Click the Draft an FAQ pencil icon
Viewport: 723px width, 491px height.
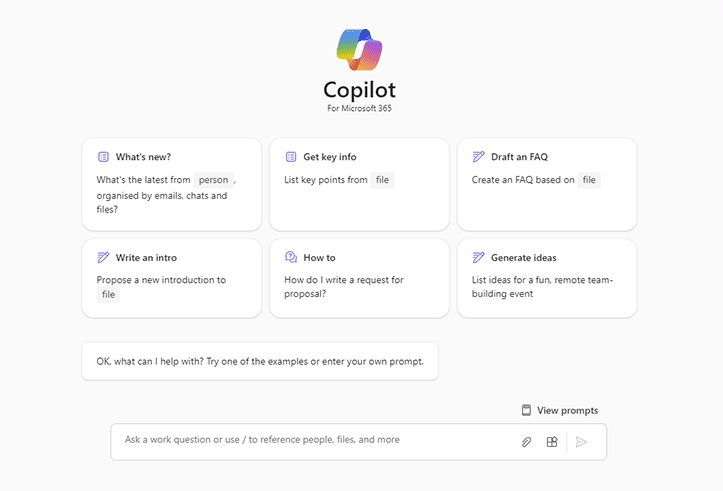pos(479,157)
